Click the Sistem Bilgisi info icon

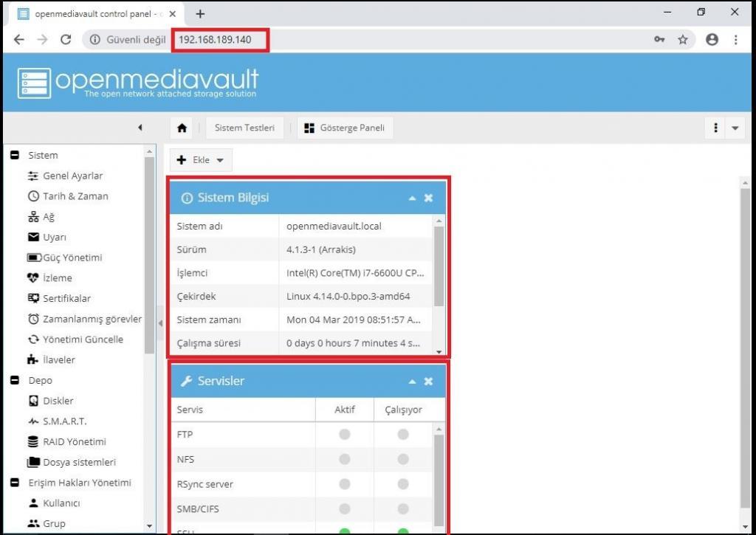[x=187, y=198]
